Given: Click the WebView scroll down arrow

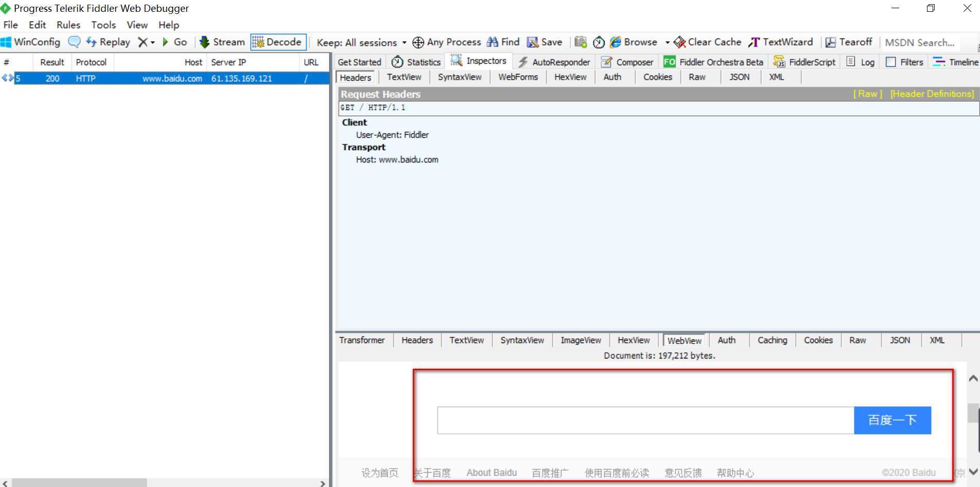Looking at the screenshot, I should pos(973,472).
